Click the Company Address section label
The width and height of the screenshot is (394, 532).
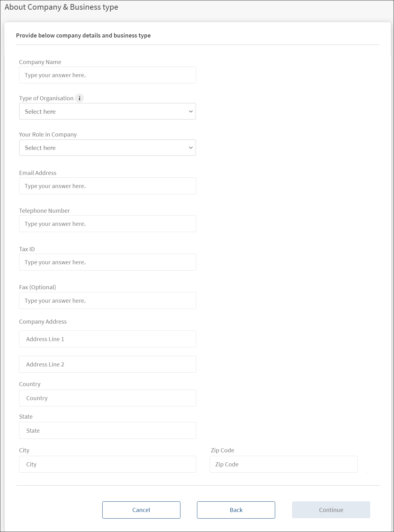(43, 322)
